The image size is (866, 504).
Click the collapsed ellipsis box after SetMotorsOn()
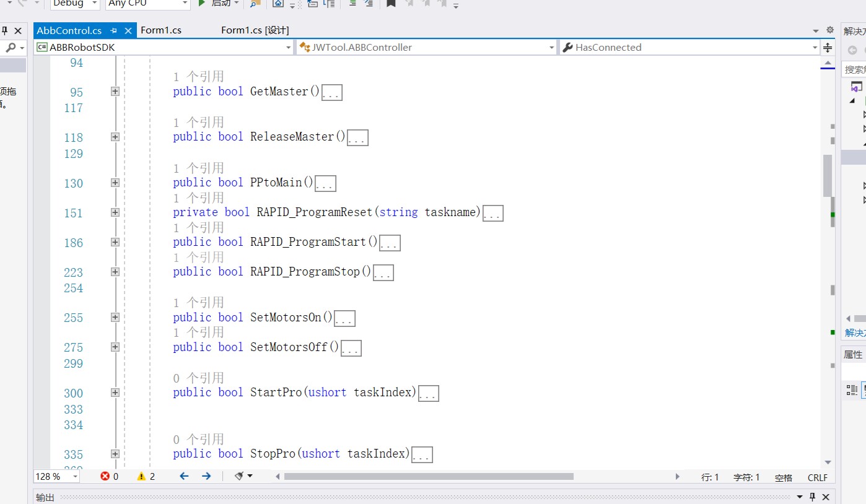344,319
